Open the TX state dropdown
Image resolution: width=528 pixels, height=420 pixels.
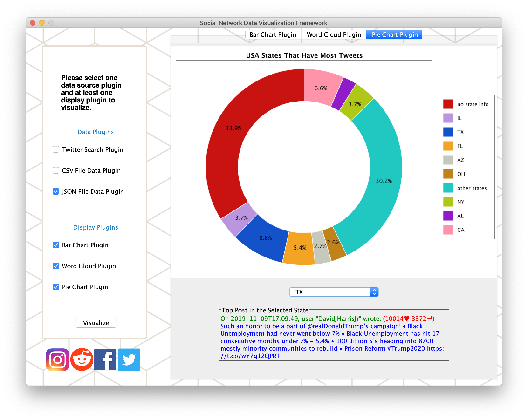[334, 292]
